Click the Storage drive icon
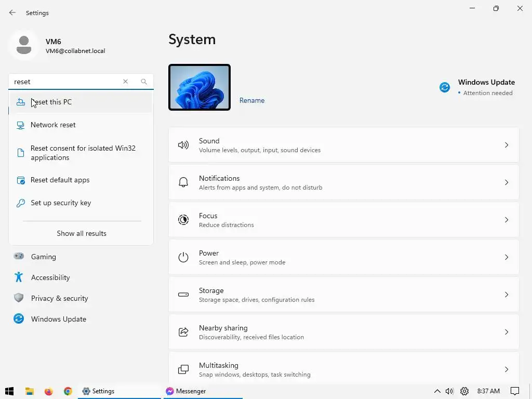Image resolution: width=532 pixels, height=399 pixels. click(x=183, y=295)
